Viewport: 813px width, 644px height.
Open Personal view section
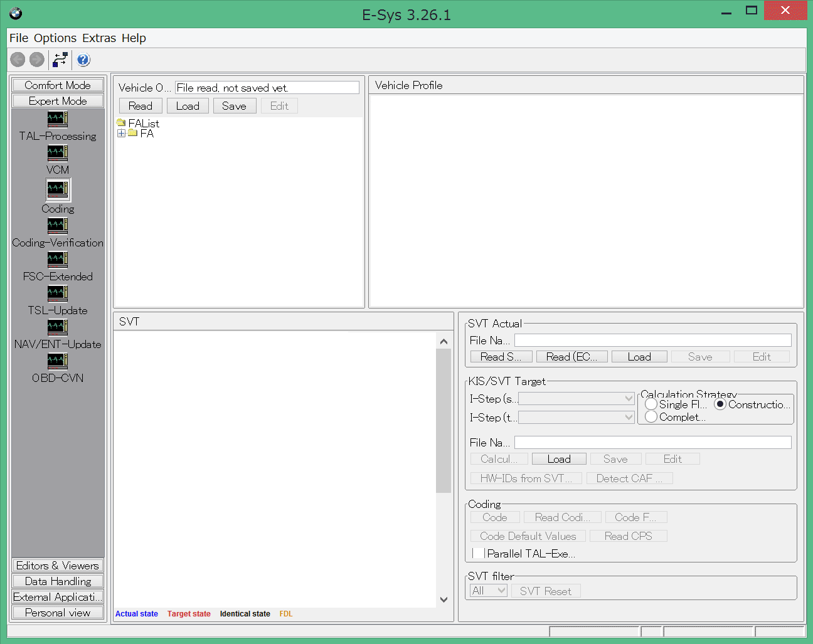58,613
